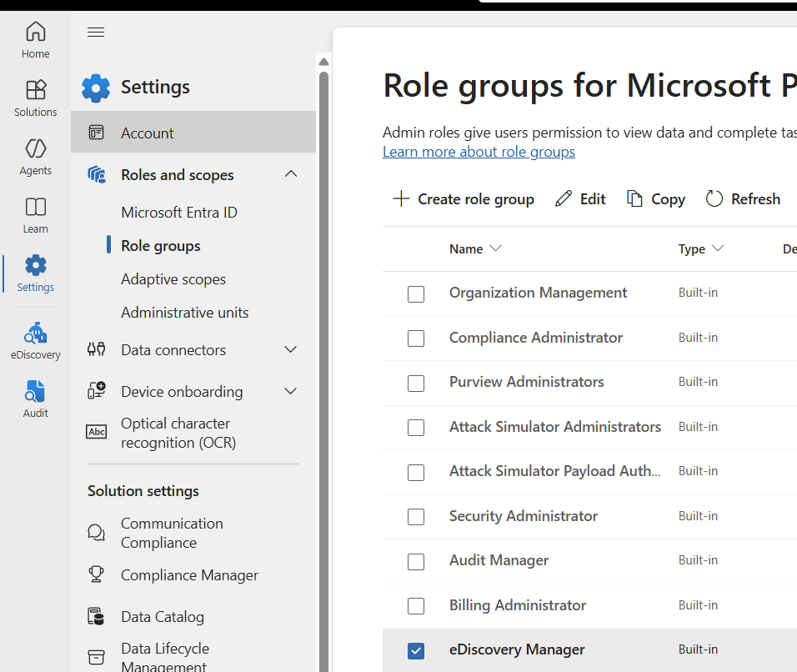Click the Compliance Manager trophy icon
Image resolution: width=797 pixels, height=672 pixels.
pos(96,574)
